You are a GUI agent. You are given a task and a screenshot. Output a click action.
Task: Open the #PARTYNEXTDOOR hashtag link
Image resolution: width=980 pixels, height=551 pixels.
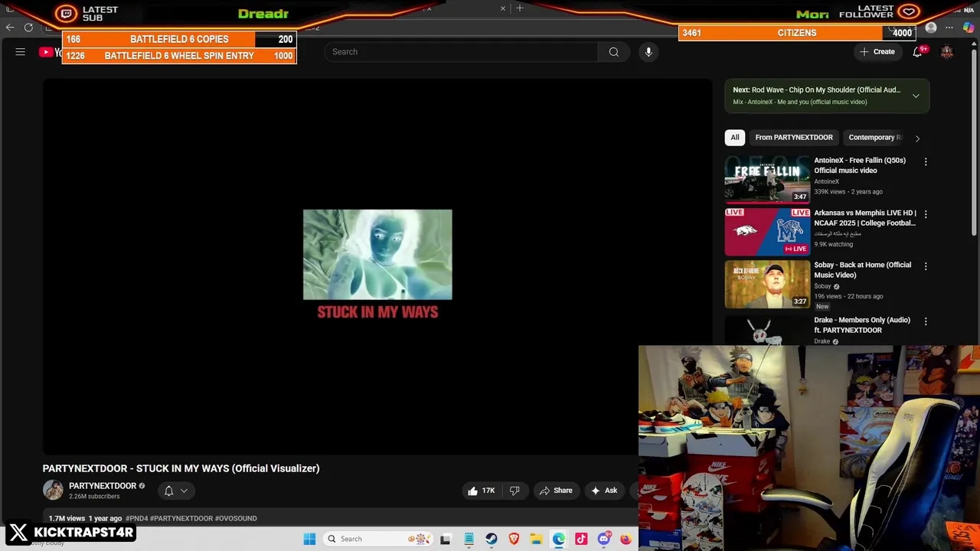(x=181, y=518)
